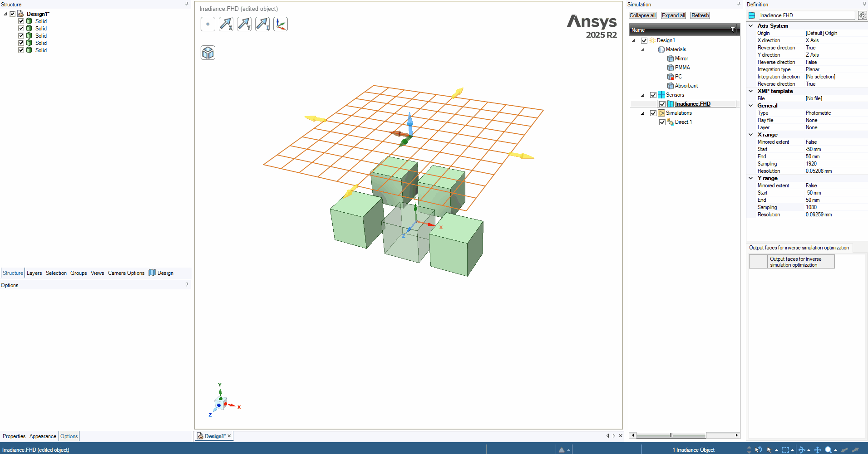Click the PMMA material icon
868x454 pixels.
point(670,68)
